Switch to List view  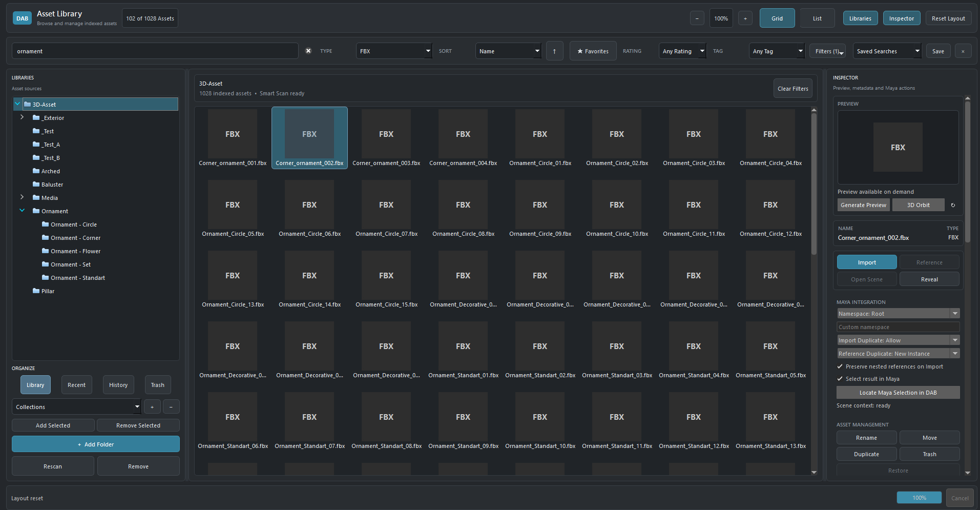click(817, 18)
